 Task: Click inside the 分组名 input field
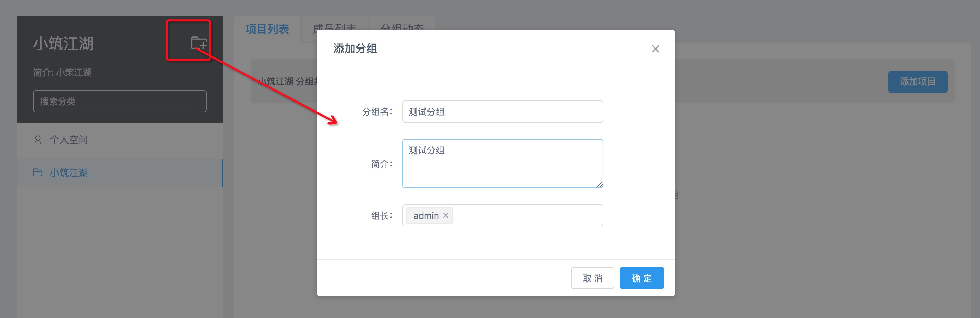click(x=502, y=112)
